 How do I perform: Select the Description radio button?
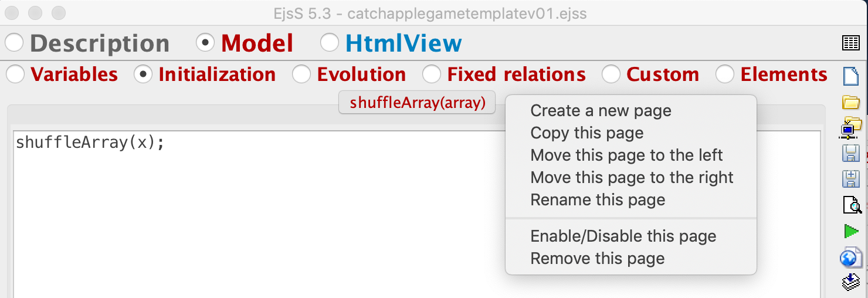click(x=87, y=43)
